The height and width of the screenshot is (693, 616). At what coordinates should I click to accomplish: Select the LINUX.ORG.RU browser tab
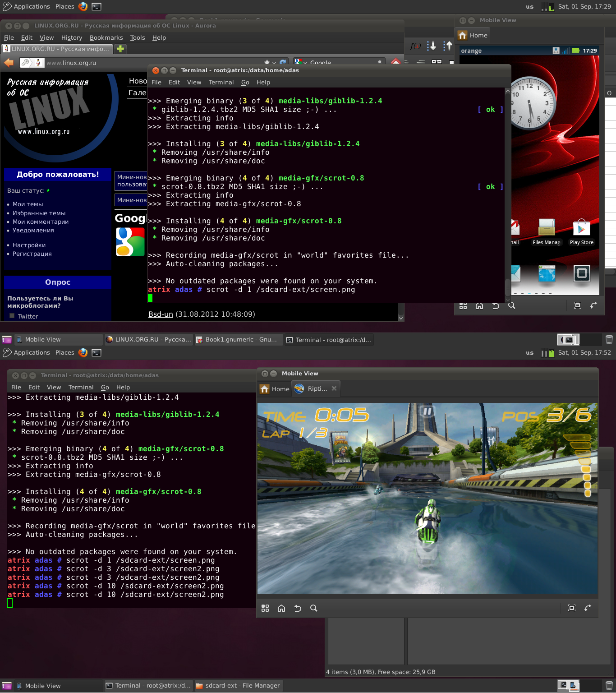coord(57,49)
